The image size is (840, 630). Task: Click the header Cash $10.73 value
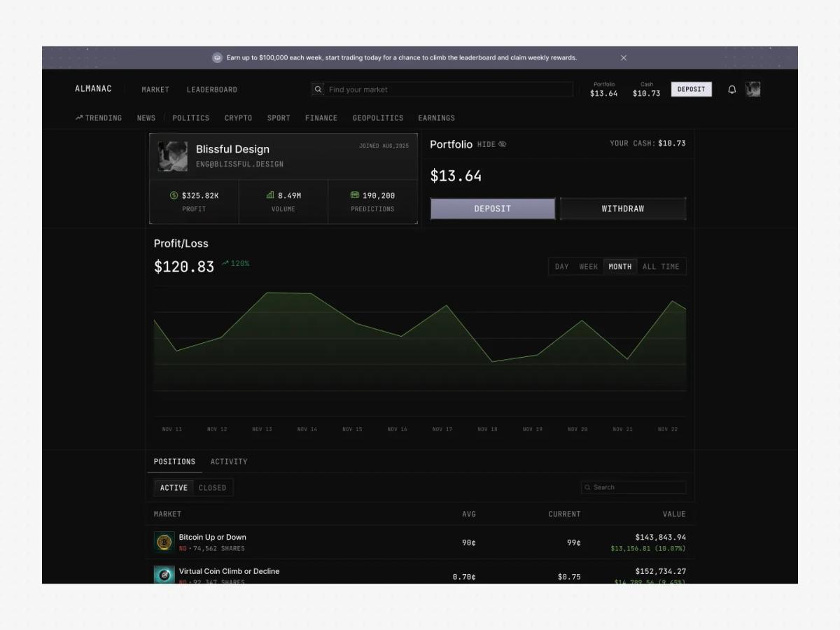(x=647, y=93)
